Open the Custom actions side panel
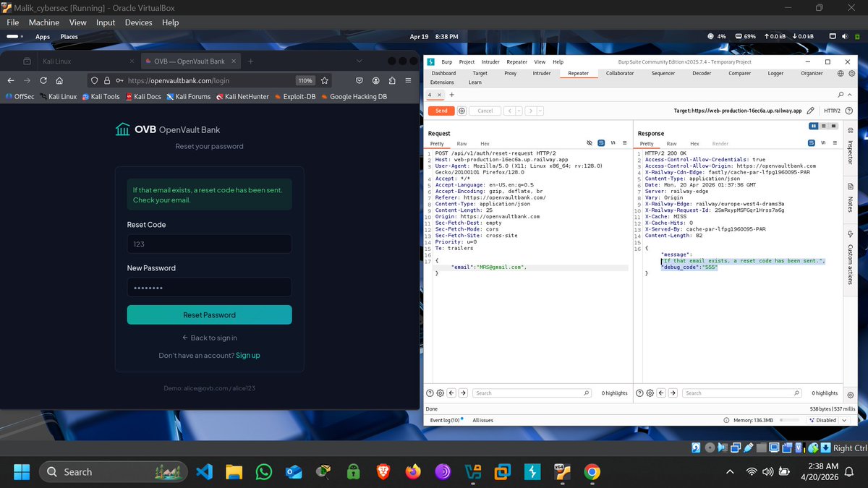Screen dimensions: 868x488 (x=850, y=260)
